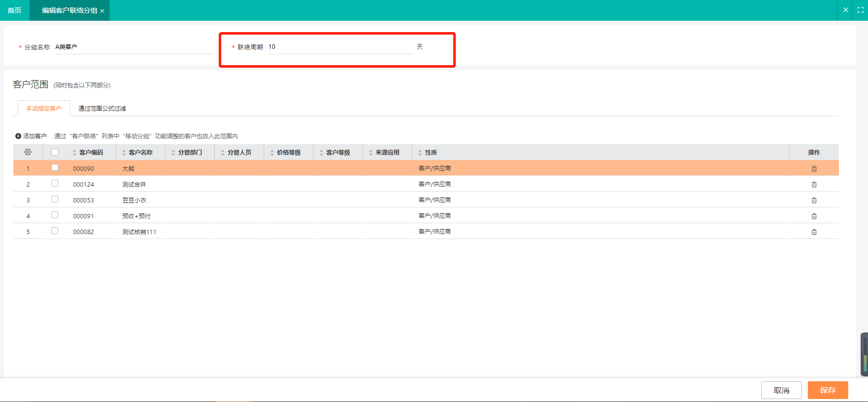Viewport: 868px width, 402px height.
Task: Toggle the select-all checkbox in table header
Action: pyautogui.click(x=55, y=152)
